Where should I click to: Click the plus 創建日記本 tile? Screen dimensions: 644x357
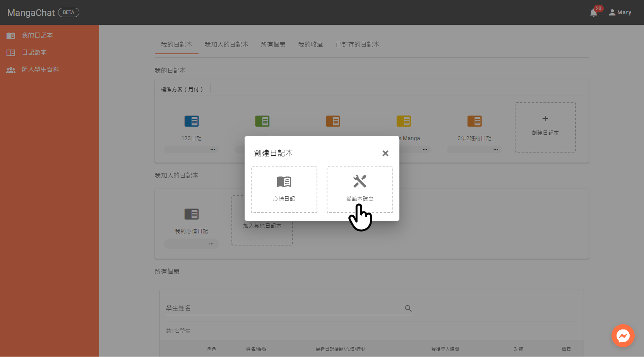(x=545, y=127)
